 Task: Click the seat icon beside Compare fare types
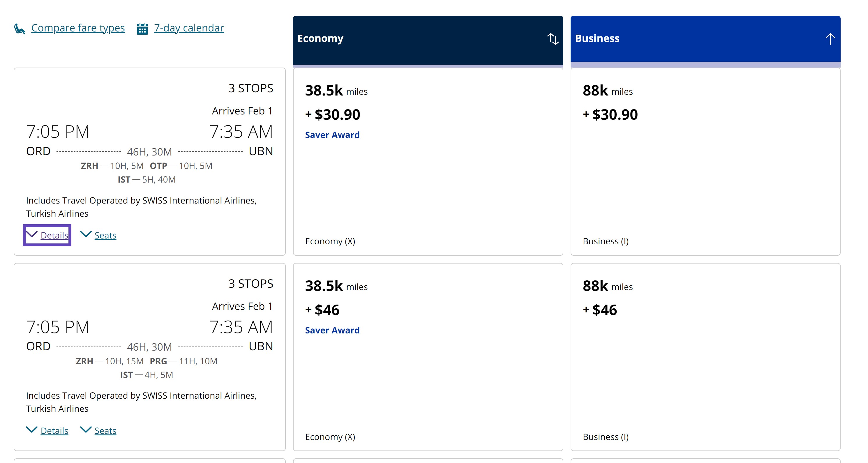coord(20,29)
